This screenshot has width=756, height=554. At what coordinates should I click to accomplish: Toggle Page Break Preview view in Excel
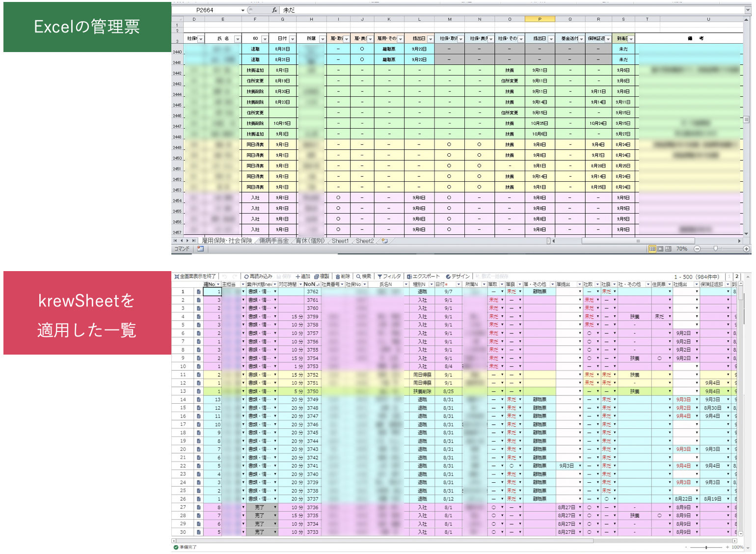[668, 249]
